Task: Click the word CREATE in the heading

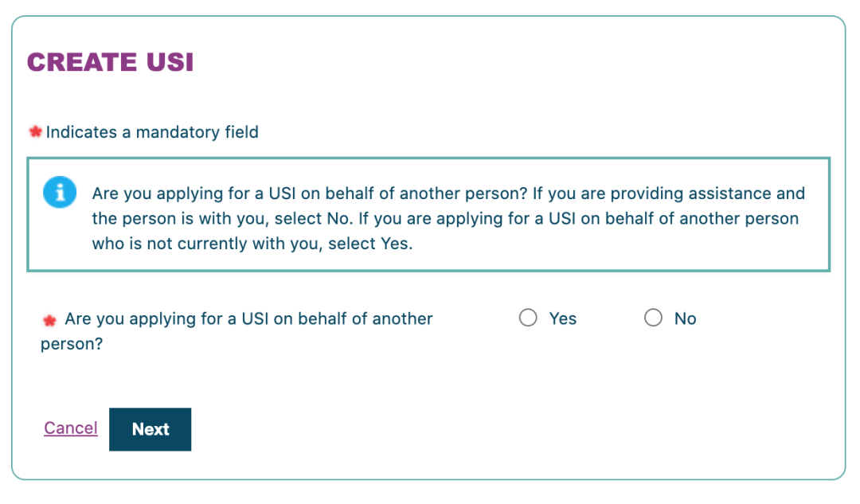Action: tap(82, 62)
